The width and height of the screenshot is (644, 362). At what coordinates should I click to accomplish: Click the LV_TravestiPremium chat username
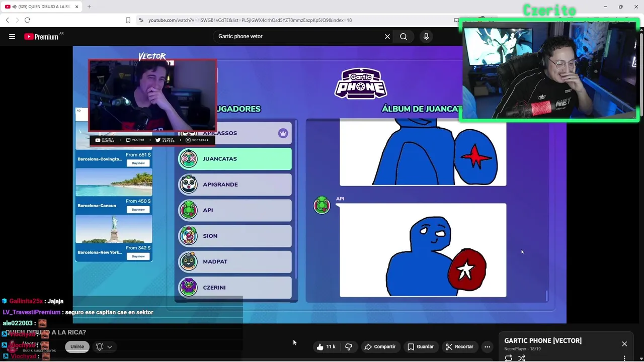pyautogui.click(x=31, y=312)
